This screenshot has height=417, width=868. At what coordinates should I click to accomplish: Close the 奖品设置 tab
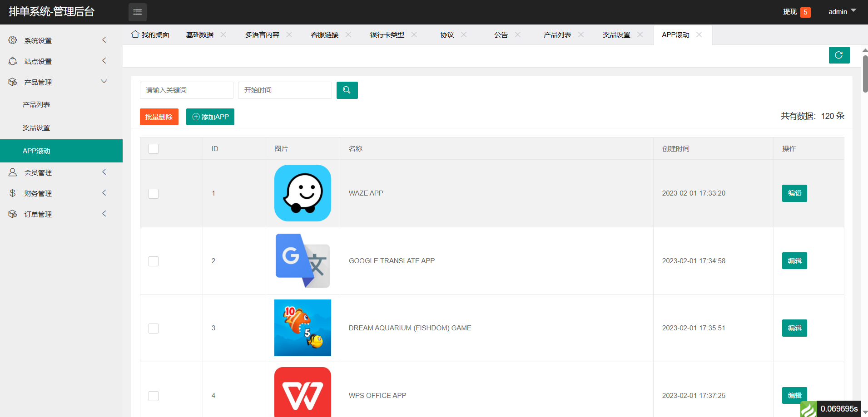tap(640, 34)
